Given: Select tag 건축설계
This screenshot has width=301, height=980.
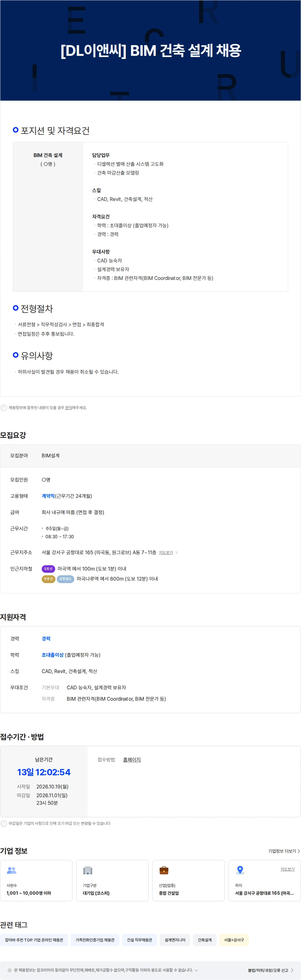Looking at the screenshot, I should pyautogui.click(x=205, y=940).
